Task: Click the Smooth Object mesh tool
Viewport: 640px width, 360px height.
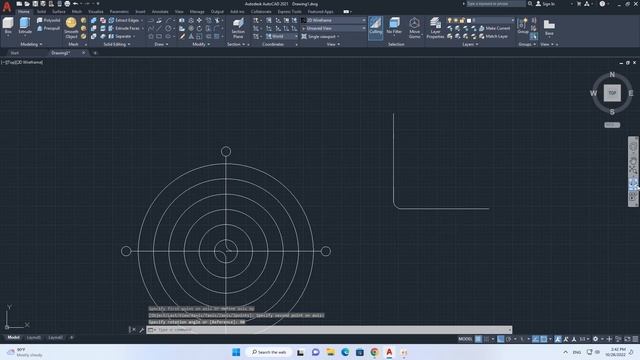Action: [71, 28]
